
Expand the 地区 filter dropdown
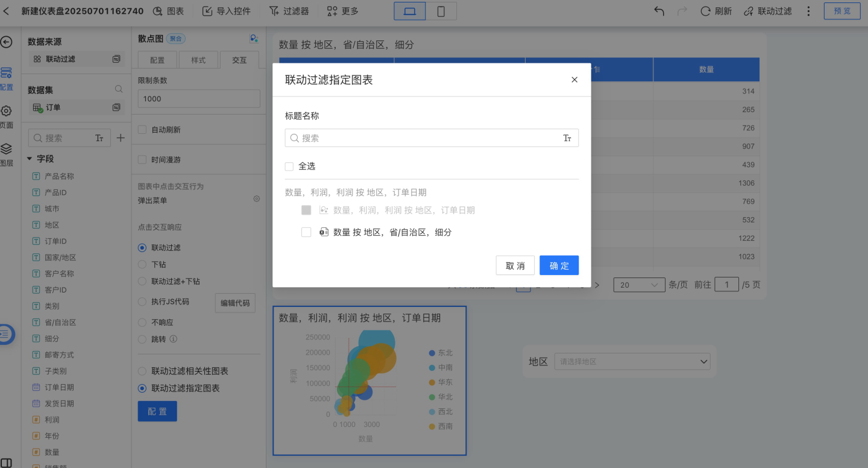click(703, 362)
